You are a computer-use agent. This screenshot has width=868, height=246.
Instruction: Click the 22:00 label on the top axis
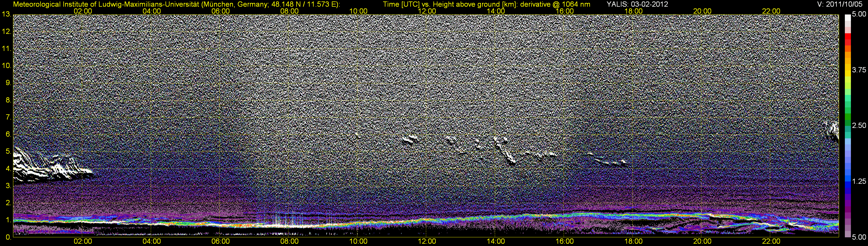[771, 11]
